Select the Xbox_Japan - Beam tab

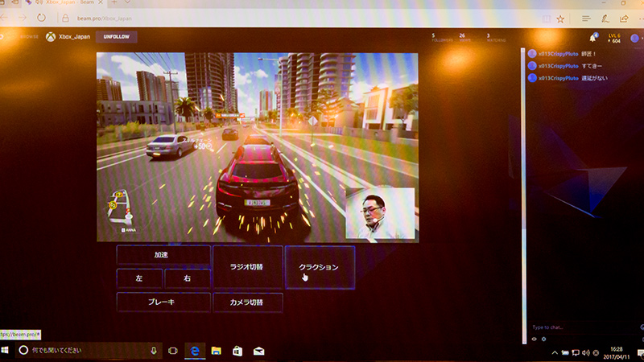64,2
